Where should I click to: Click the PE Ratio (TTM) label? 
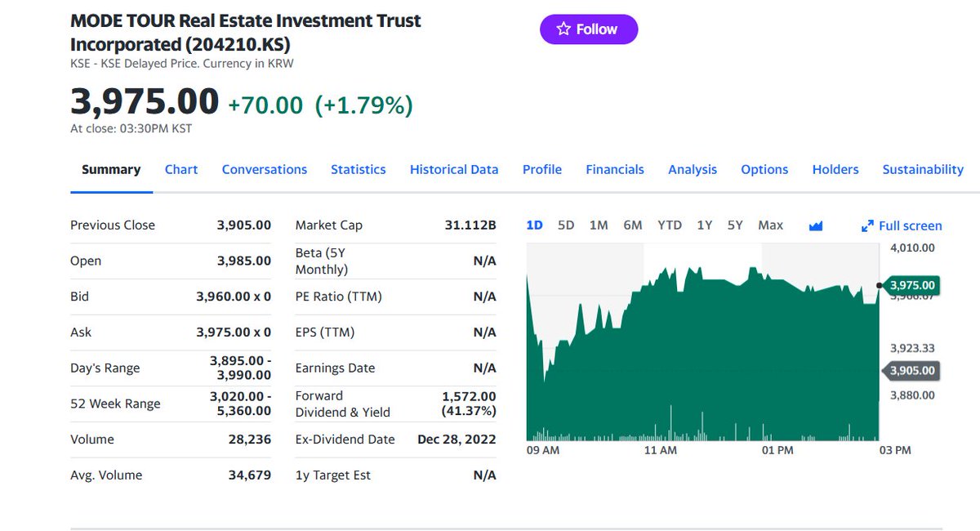pyautogui.click(x=339, y=297)
